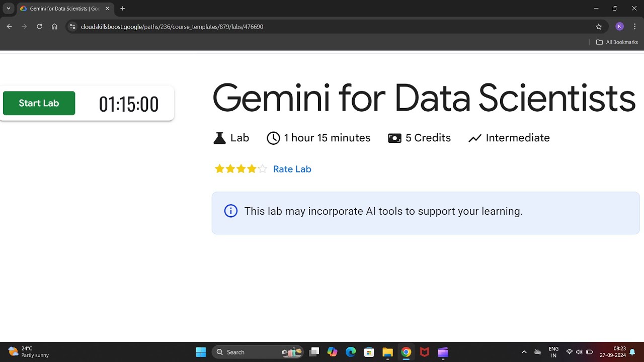
Task: Close the Gemini for Data Scientists tab
Action: 107,9
